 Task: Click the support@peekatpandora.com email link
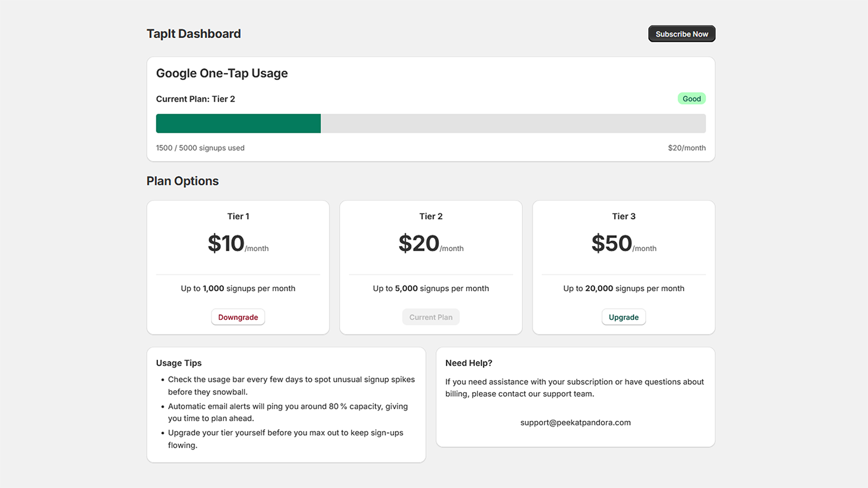[575, 422]
